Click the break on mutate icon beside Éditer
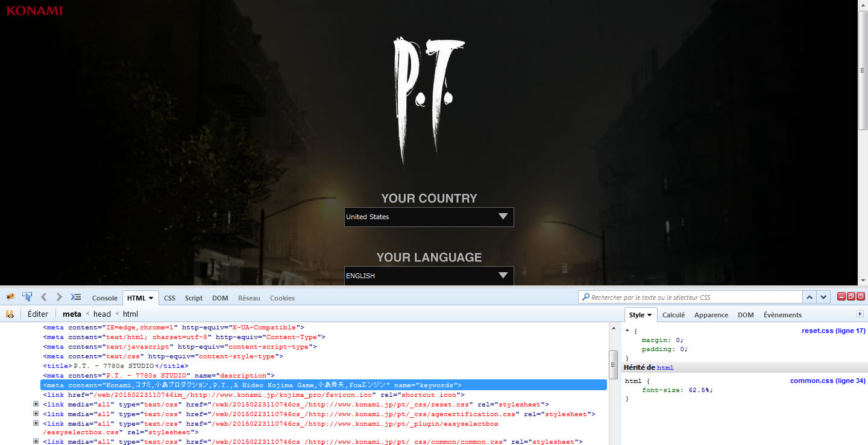The width and height of the screenshot is (868, 445). pos(10,314)
